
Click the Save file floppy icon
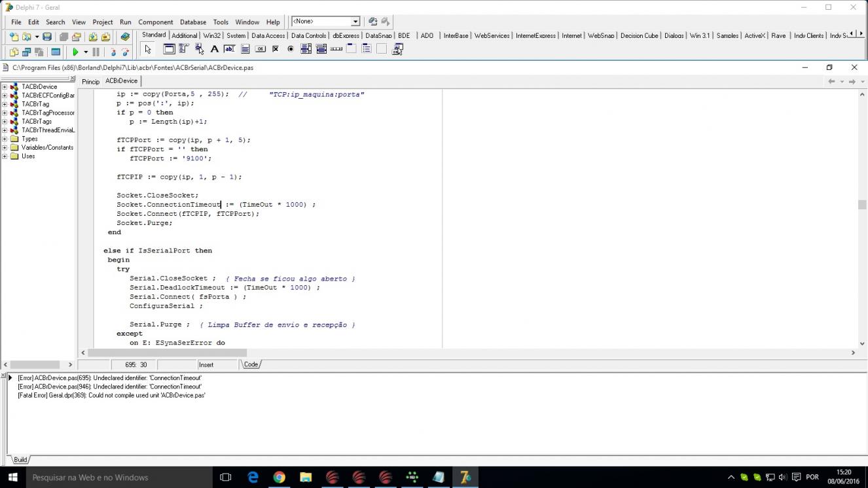point(47,37)
